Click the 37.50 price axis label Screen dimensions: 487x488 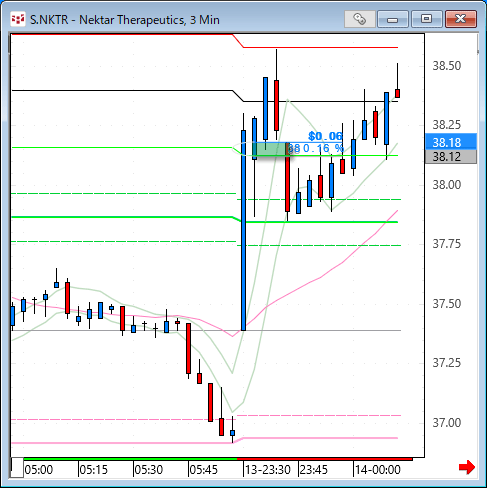coord(447,304)
